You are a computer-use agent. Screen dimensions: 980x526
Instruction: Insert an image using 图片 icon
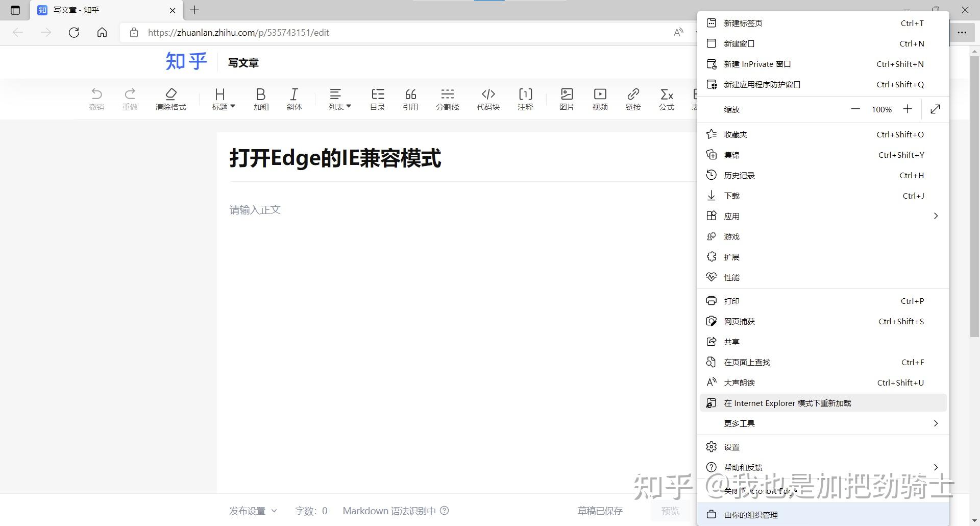coord(567,99)
